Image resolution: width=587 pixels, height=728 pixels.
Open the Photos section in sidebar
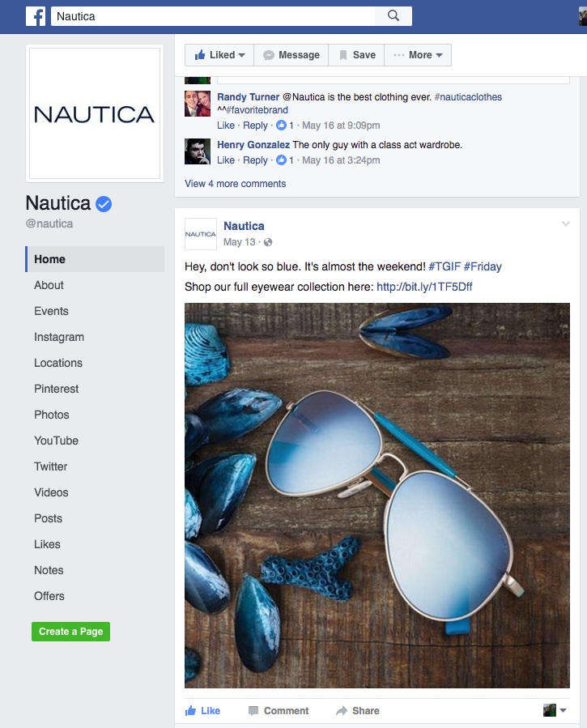(52, 415)
